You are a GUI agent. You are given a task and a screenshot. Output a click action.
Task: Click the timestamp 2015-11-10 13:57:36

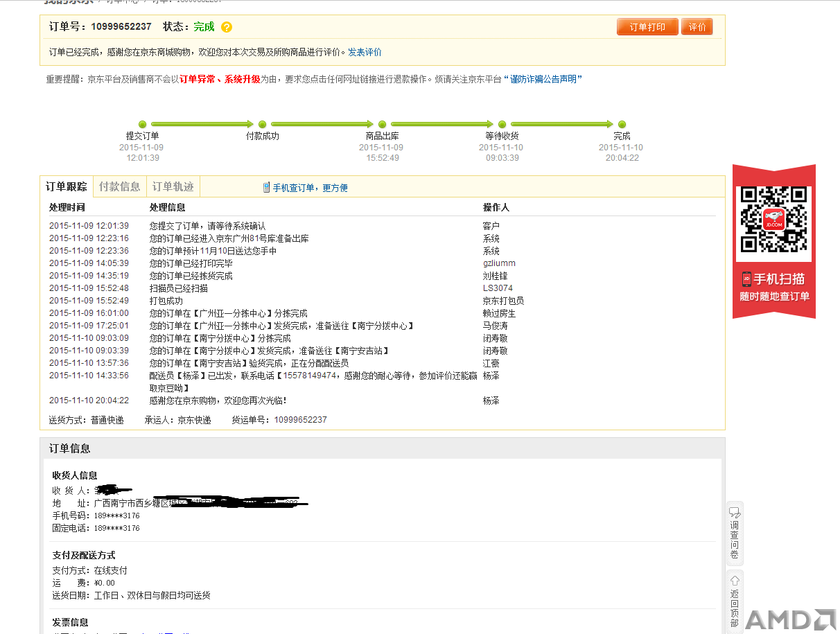pos(89,363)
